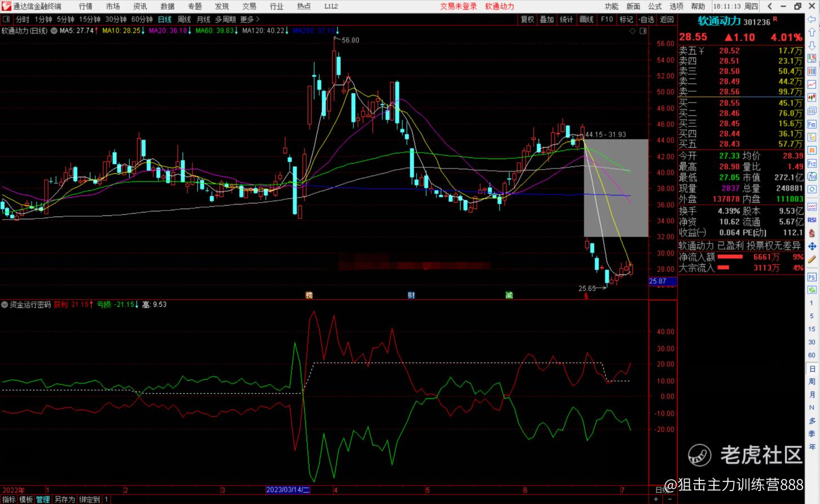Click the gray 44.15 - 31.93 gap box

pos(616,188)
